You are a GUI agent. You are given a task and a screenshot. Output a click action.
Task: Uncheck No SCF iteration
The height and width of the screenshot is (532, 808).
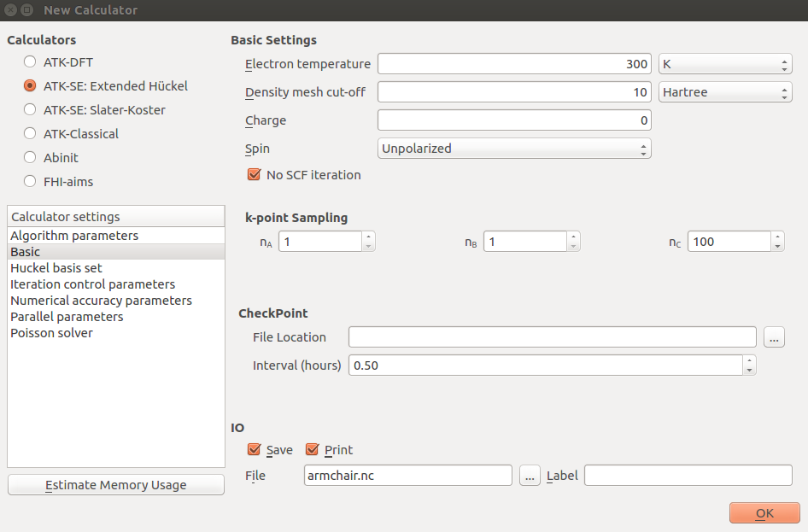click(254, 174)
